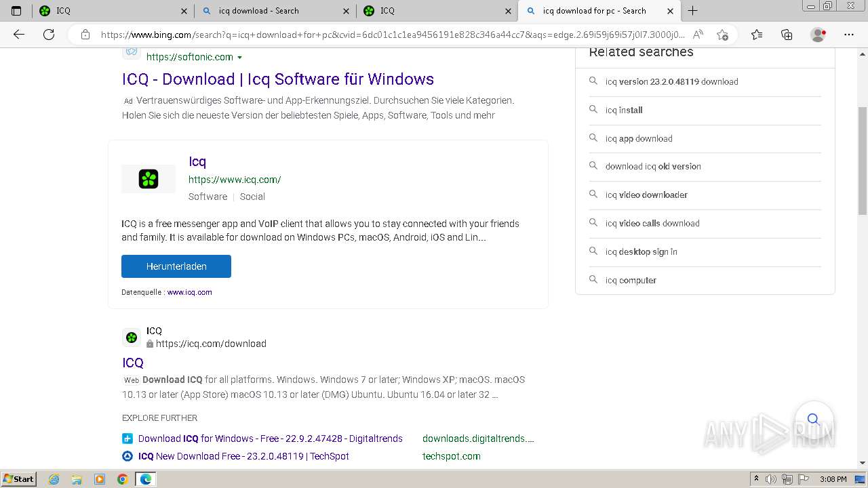The height and width of the screenshot is (488, 868).
Task: Select related search icq install
Action: tap(705, 110)
